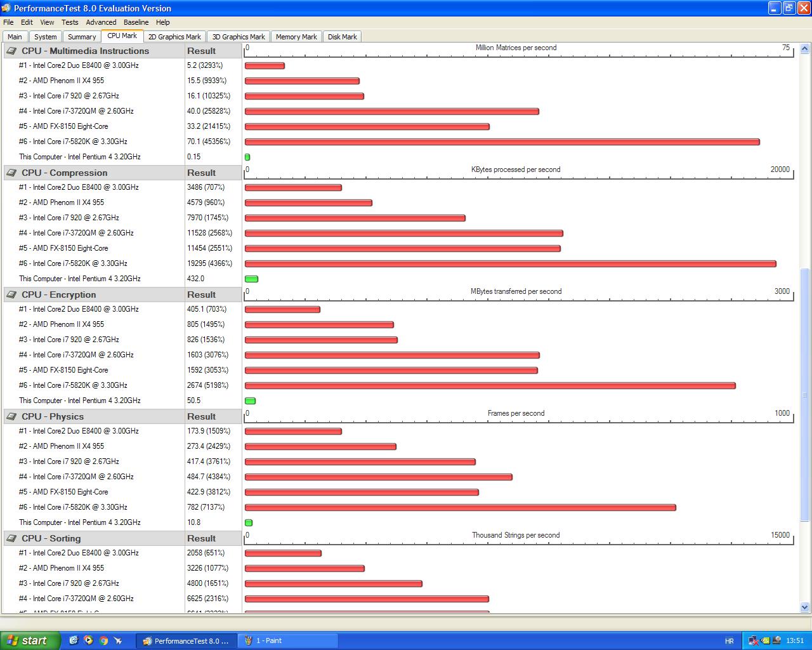The width and height of the screenshot is (812, 650).
Task: Click the Compression red bar for i7-5820K
Action: pos(511,264)
